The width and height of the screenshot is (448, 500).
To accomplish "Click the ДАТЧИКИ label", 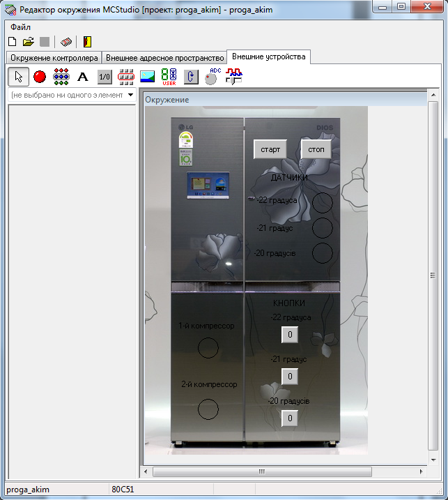I will 289,178.
